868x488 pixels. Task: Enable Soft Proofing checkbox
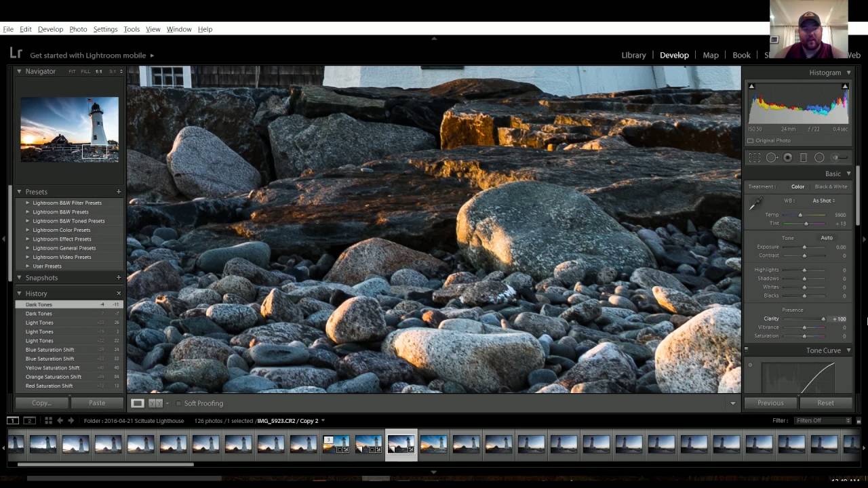click(179, 403)
